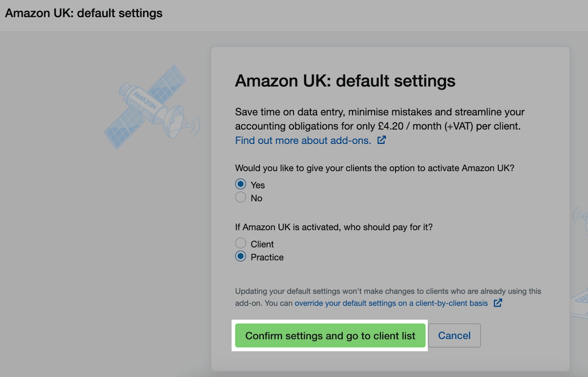
Task: Click the highlighted green confirmation button
Action: point(330,336)
